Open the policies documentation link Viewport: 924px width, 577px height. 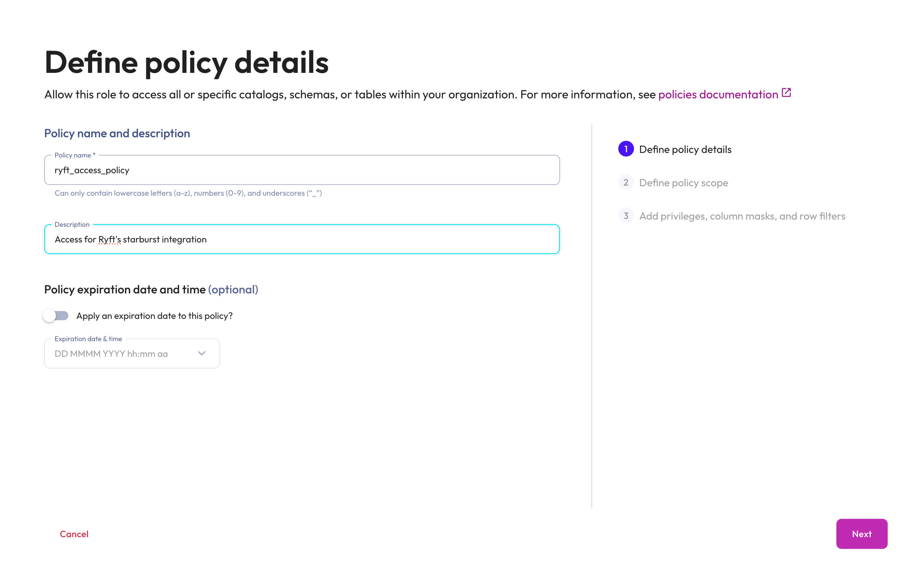(718, 95)
